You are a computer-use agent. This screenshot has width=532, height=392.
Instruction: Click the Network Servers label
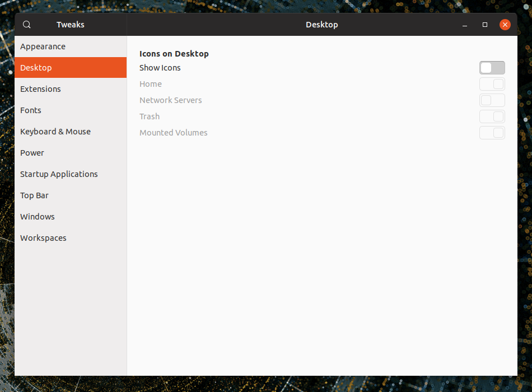[x=171, y=100]
